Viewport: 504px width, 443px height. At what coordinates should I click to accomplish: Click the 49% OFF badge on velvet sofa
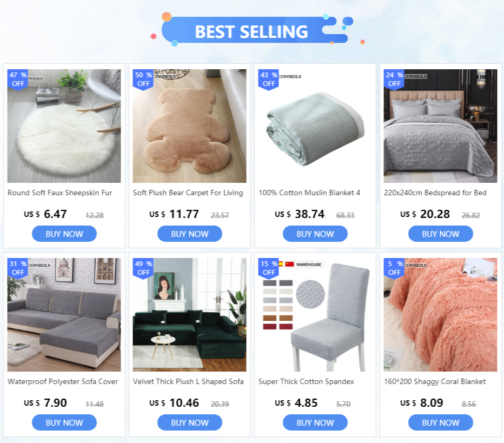pos(143,268)
